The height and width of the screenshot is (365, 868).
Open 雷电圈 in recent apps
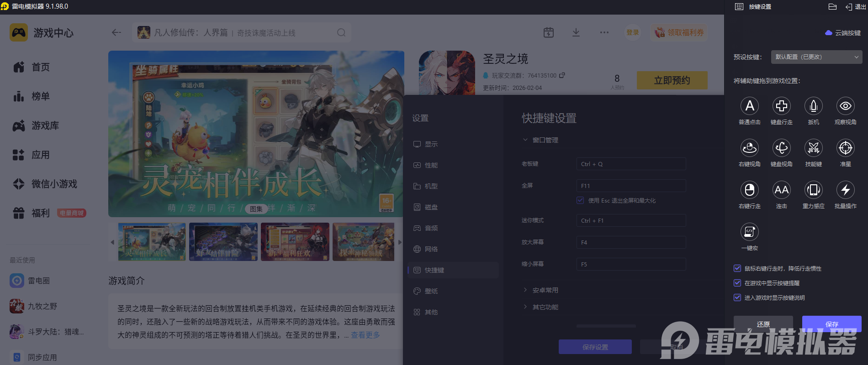click(x=30, y=281)
